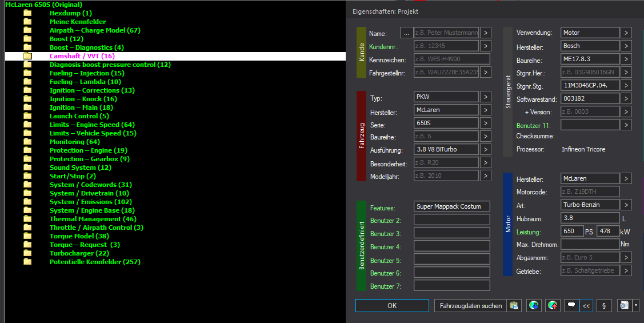Click the kW field showing 478
Image resolution: width=644 pixels, height=323 pixels.
[x=608, y=232]
